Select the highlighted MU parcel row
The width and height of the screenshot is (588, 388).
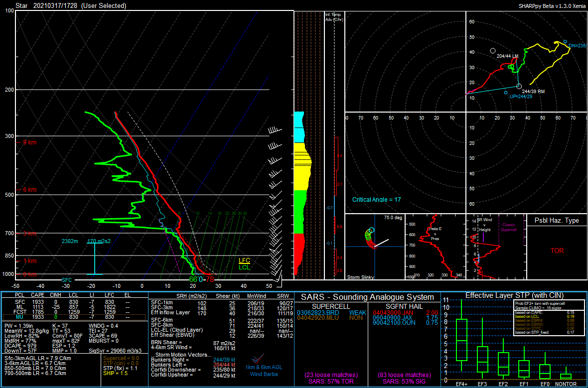coord(74,317)
